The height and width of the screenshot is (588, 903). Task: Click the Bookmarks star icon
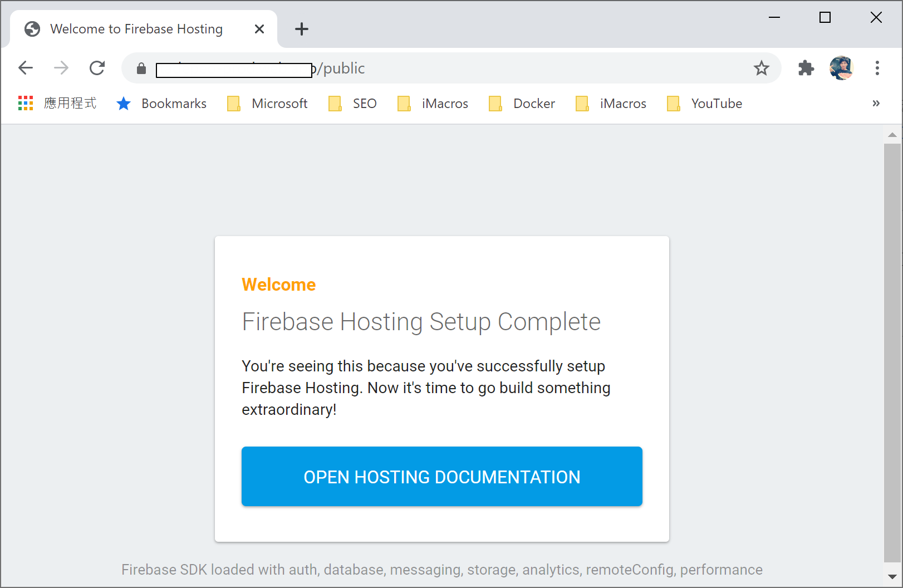124,103
